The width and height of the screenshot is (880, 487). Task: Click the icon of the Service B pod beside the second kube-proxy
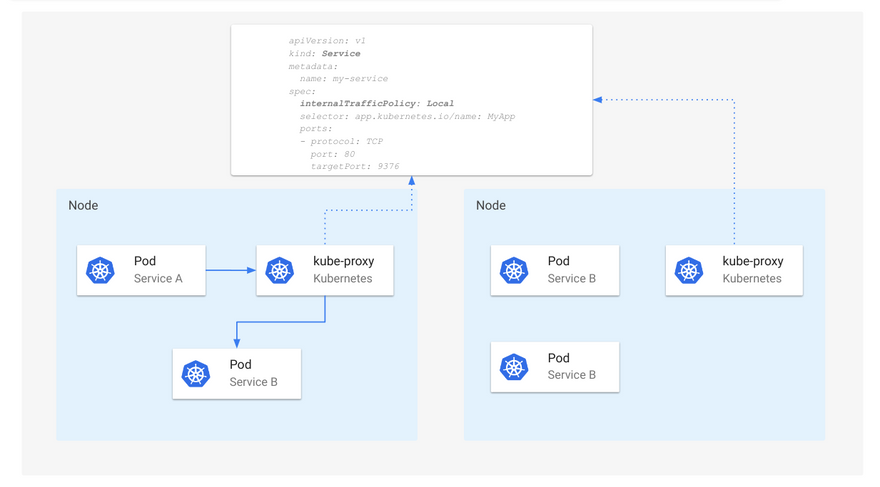pyautogui.click(x=514, y=270)
